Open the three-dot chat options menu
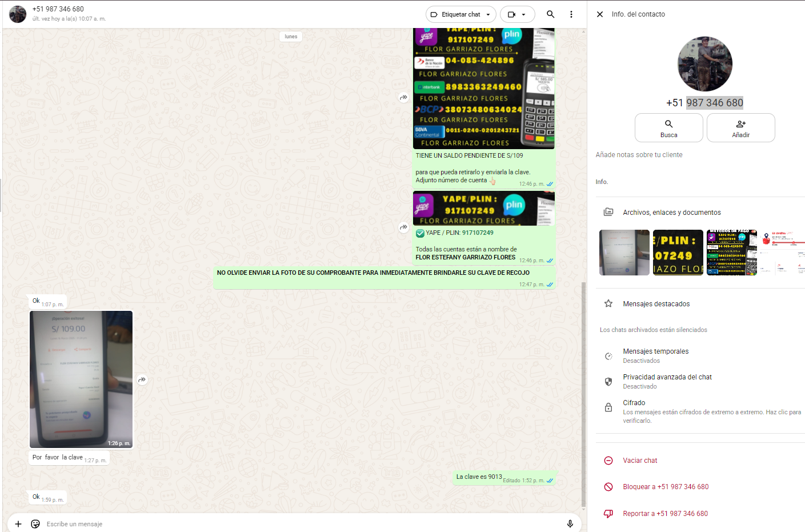Image resolution: width=805 pixels, height=532 pixels. [x=571, y=14]
